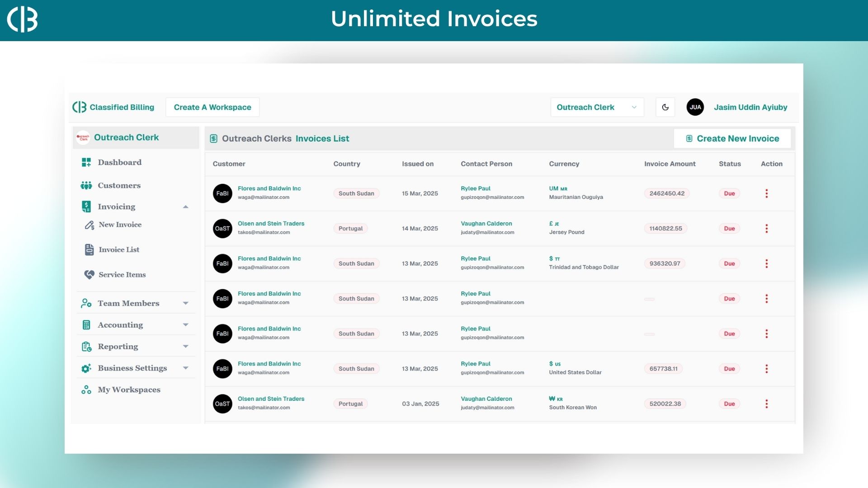
Task: Open the My Workspaces icon
Action: tap(86, 389)
